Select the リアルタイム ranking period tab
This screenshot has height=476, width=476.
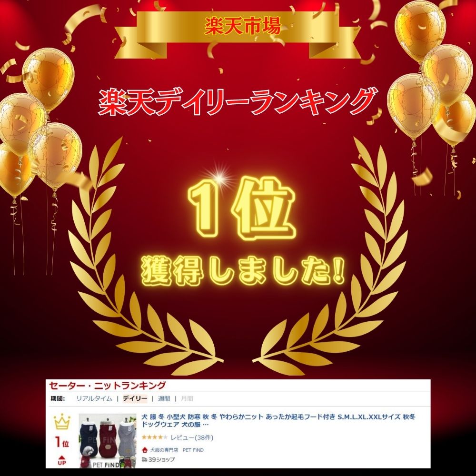click(x=94, y=398)
